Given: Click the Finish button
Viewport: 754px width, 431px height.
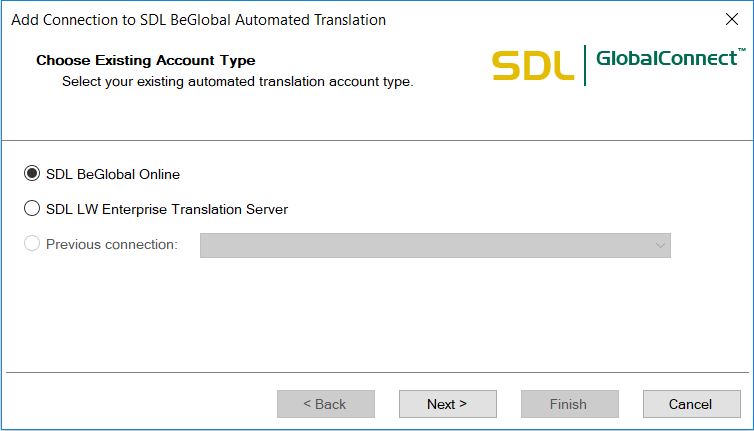Looking at the screenshot, I should pos(568,404).
